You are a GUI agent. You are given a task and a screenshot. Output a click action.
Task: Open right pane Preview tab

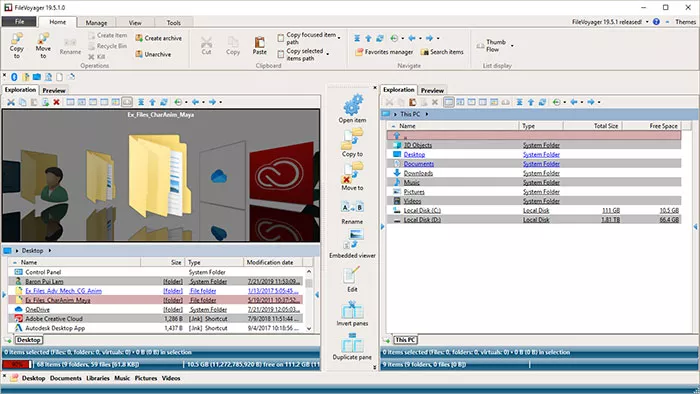click(x=432, y=90)
